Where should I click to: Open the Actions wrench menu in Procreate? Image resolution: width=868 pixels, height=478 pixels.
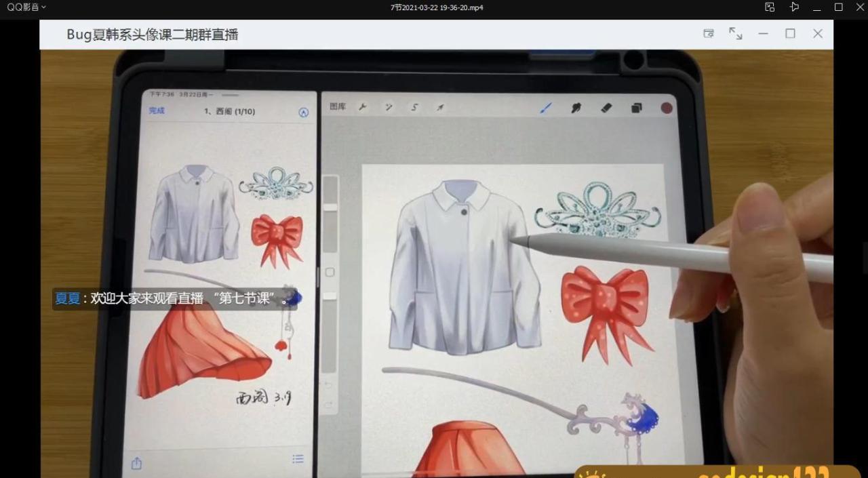point(363,106)
